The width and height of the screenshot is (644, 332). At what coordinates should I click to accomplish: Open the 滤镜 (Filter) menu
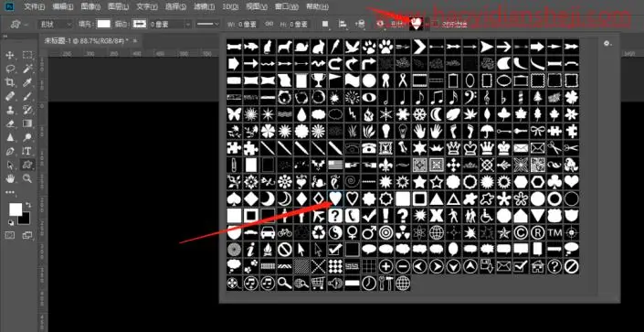[x=204, y=7]
